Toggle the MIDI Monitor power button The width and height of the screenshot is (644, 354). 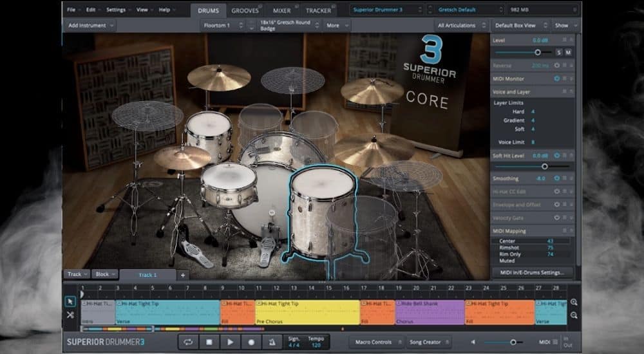557,79
